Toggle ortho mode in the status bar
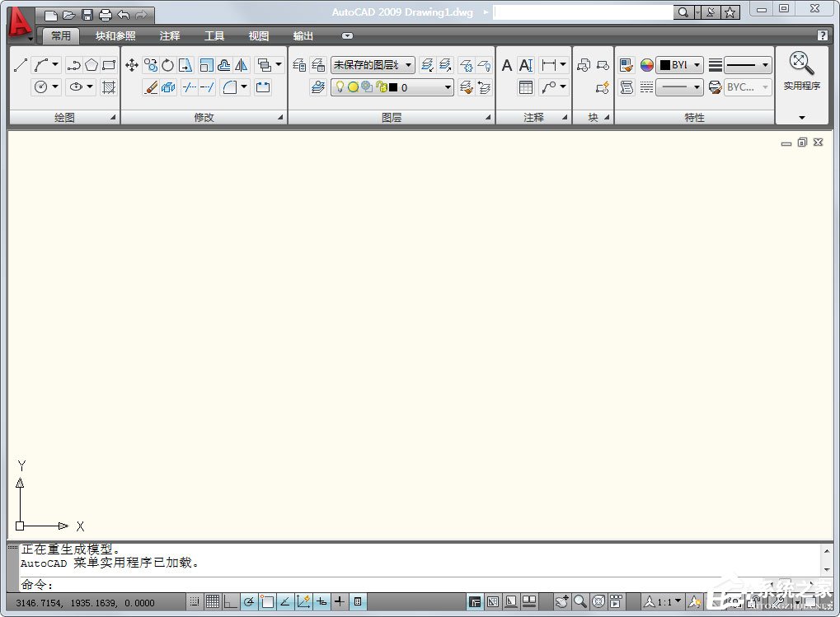This screenshot has height=617, width=840. (x=230, y=601)
